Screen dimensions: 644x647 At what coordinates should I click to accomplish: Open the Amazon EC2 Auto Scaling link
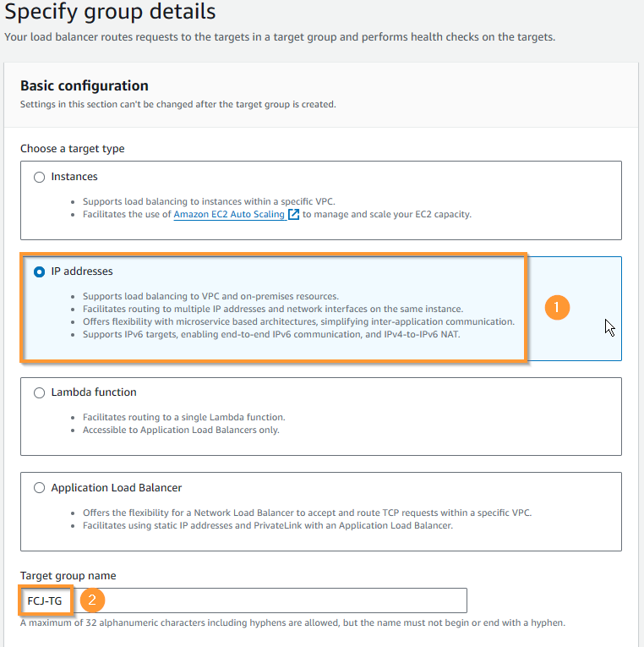[x=229, y=214]
